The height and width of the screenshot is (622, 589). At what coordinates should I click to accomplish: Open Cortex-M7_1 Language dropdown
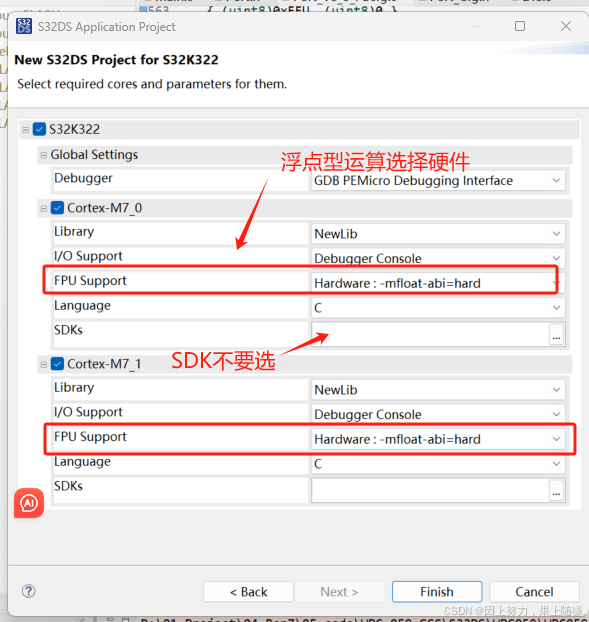click(x=438, y=464)
